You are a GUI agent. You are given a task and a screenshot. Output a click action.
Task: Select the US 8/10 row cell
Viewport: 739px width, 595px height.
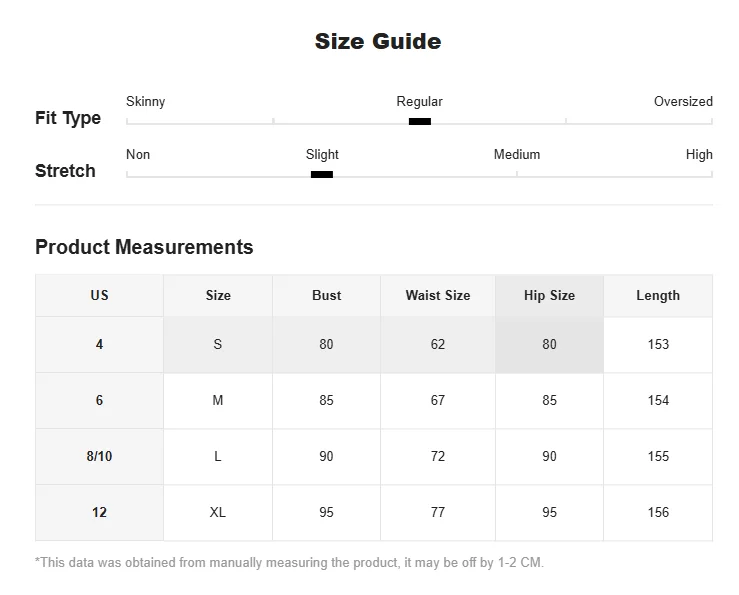point(99,456)
